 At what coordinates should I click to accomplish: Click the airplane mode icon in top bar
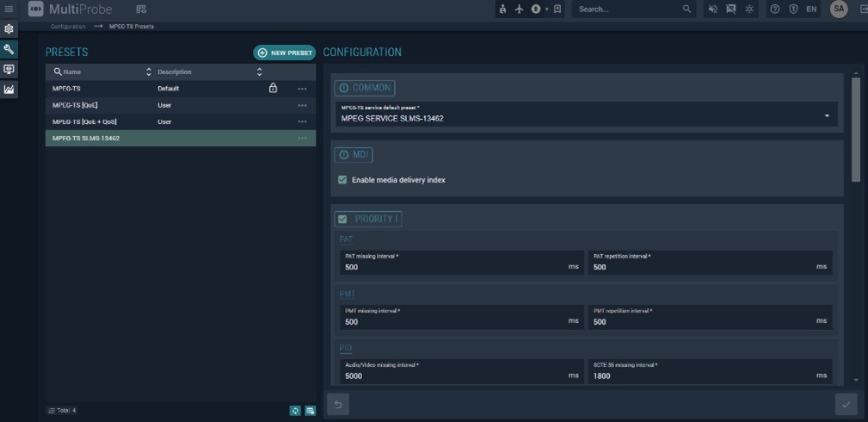click(x=519, y=9)
